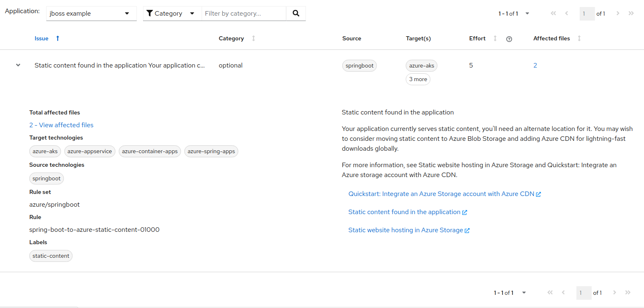Image resolution: width=644 pixels, height=308 pixels.
Task: Open top items-per-page dropdown 1 - 1 of 1
Action: 514,14
